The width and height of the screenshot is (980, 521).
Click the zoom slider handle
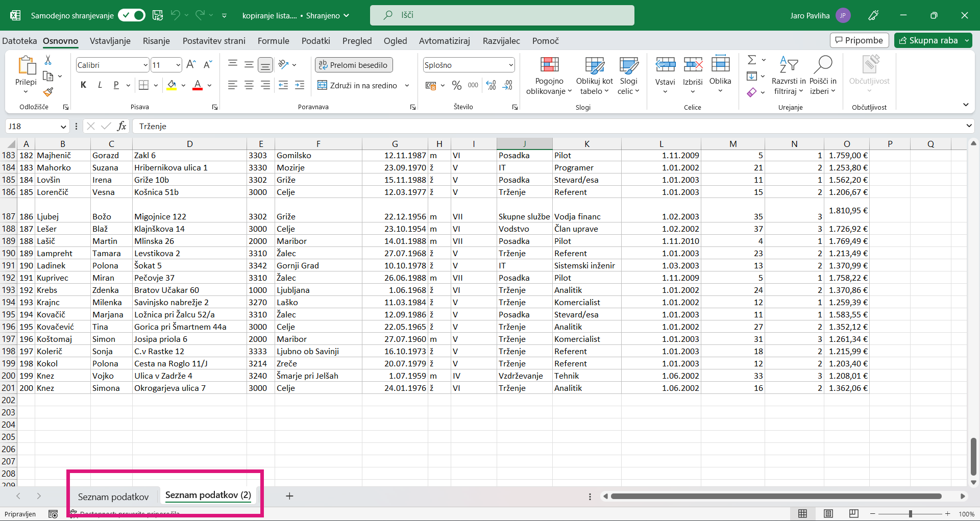pos(911,514)
